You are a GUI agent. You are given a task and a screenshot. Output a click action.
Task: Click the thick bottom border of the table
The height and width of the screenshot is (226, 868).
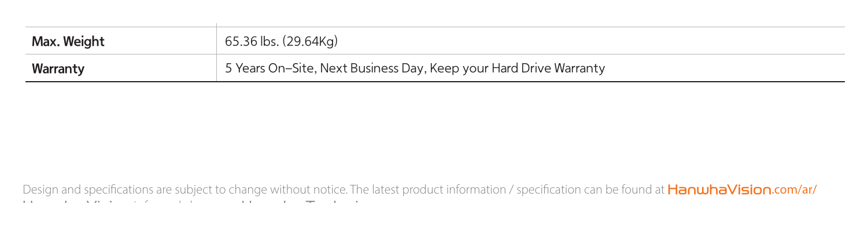click(435, 82)
